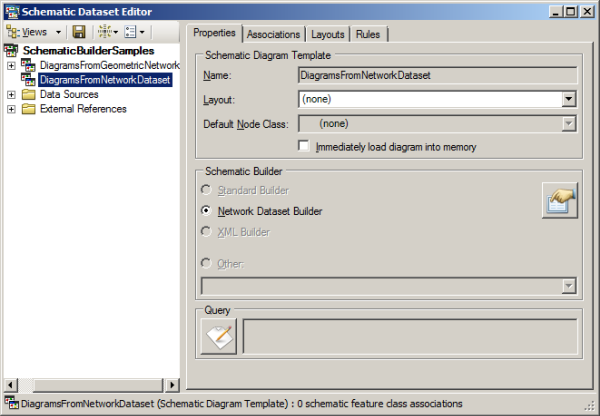This screenshot has height=416, width=600.
Task: Expand the DiagramsFromGeometricNetwork node
Action: 11,65
